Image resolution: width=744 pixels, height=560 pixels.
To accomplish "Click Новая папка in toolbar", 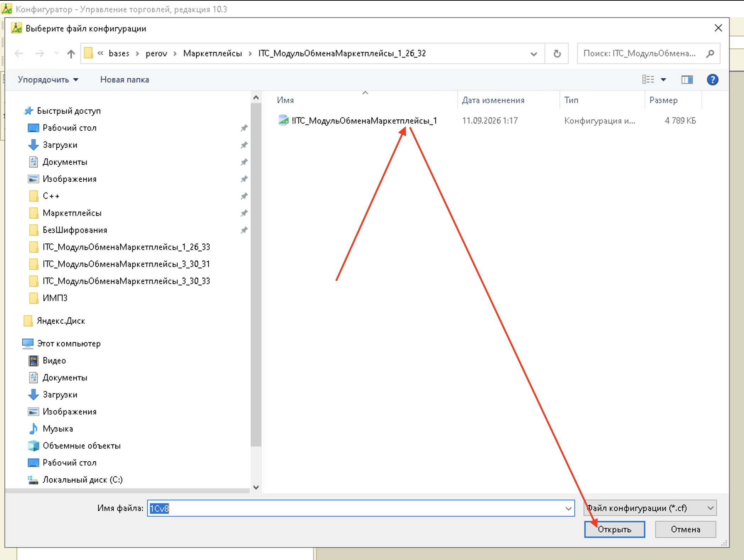I will [125, 79].
